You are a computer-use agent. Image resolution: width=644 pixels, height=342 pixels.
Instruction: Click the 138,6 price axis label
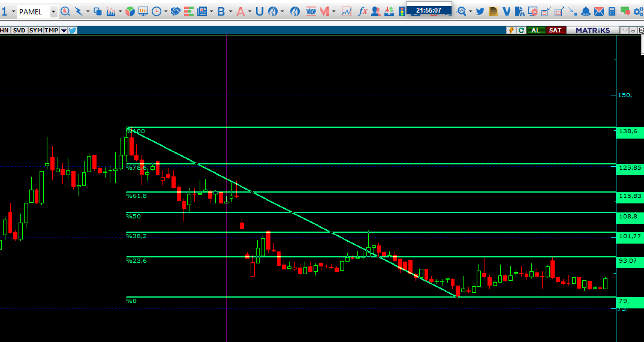click(x=630, y=131)
